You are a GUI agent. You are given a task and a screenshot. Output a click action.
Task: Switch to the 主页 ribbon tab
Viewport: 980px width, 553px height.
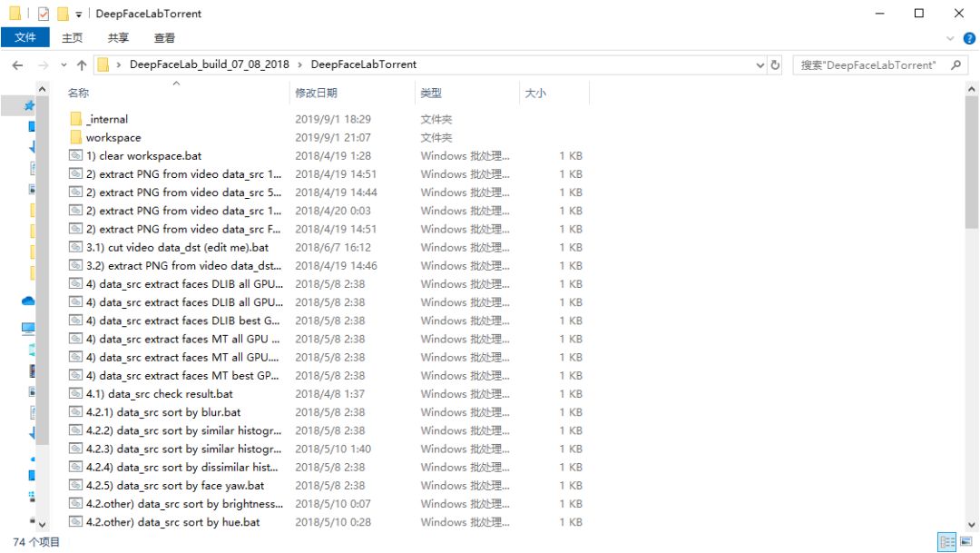click(72, 37)
